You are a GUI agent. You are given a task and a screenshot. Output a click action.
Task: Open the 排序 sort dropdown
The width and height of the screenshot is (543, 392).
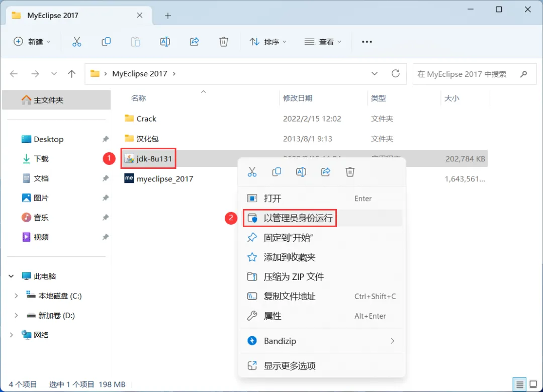(268, 42)
